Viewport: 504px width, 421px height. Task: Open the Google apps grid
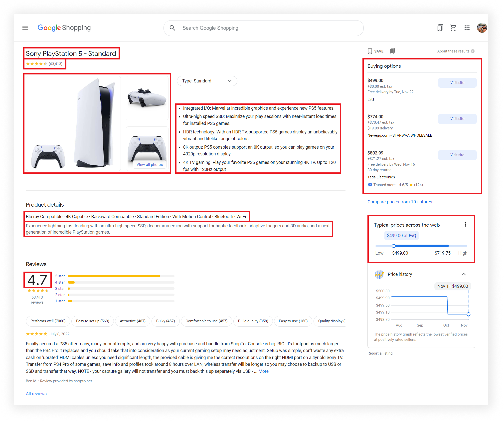pyautogui.click(x=467, y=28)
